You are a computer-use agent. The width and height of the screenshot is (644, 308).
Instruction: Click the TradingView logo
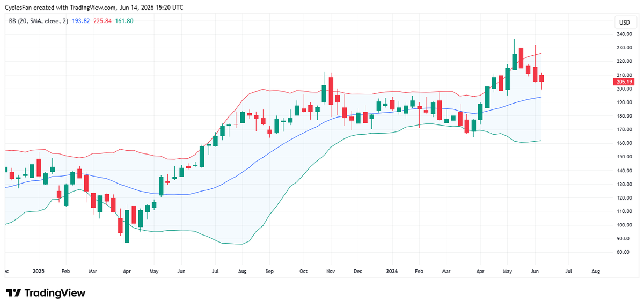[x=46, y=293]
